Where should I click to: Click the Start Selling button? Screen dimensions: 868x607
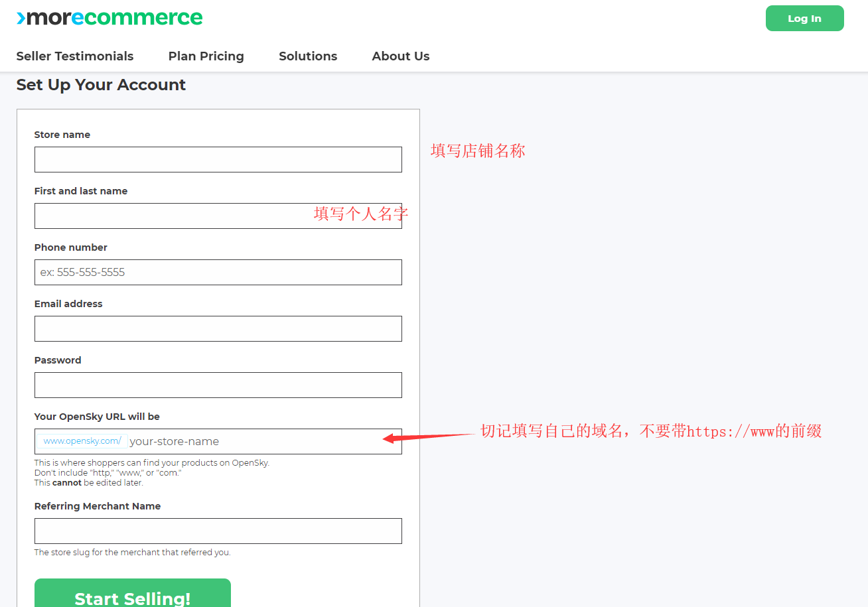tap(132, 596)
